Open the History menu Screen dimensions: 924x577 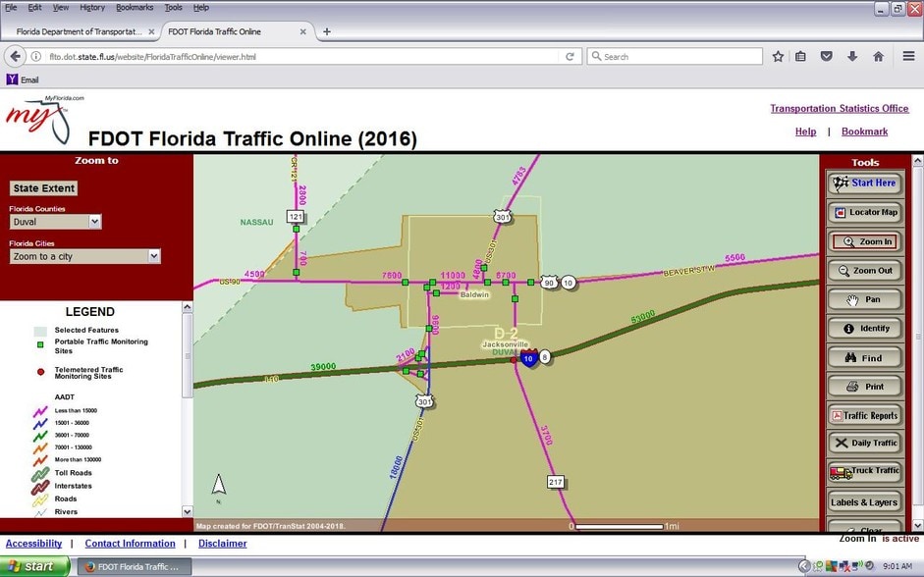(92, 8)
